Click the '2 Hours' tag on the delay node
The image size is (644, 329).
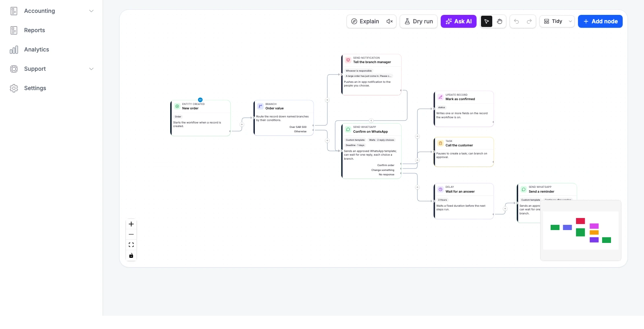pos(442,200)
